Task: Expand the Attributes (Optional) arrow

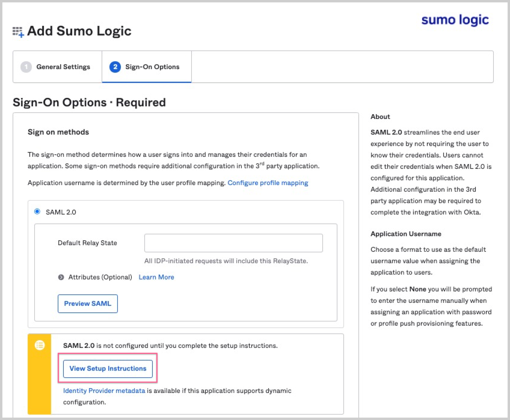Action: coord(61,277)
